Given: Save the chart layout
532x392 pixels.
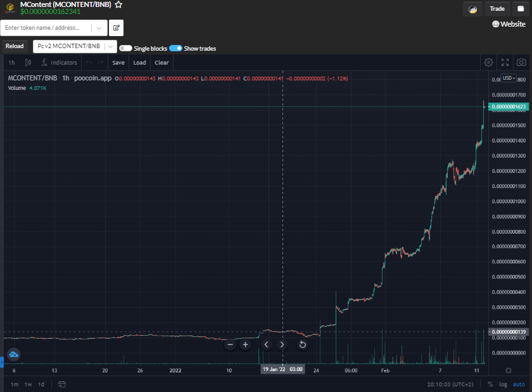Looking at the screenshot, I should pyautogui.click(x=118, y=63).
